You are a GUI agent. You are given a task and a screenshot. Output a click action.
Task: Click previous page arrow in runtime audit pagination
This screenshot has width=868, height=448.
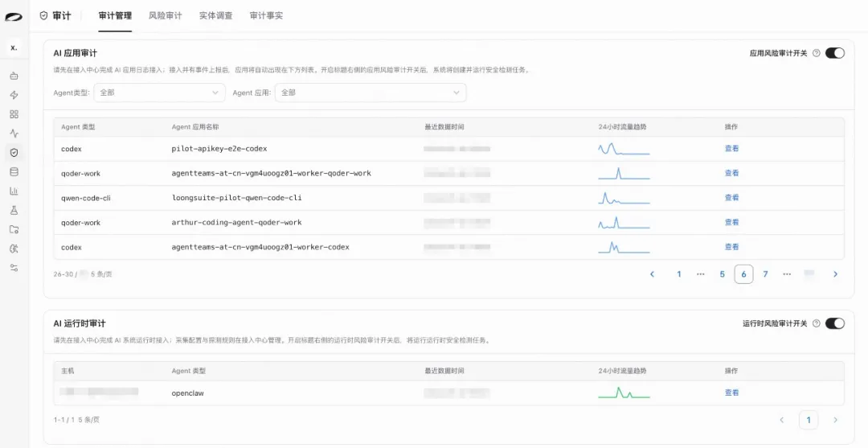pyautogui.click(x=782, y=420)
